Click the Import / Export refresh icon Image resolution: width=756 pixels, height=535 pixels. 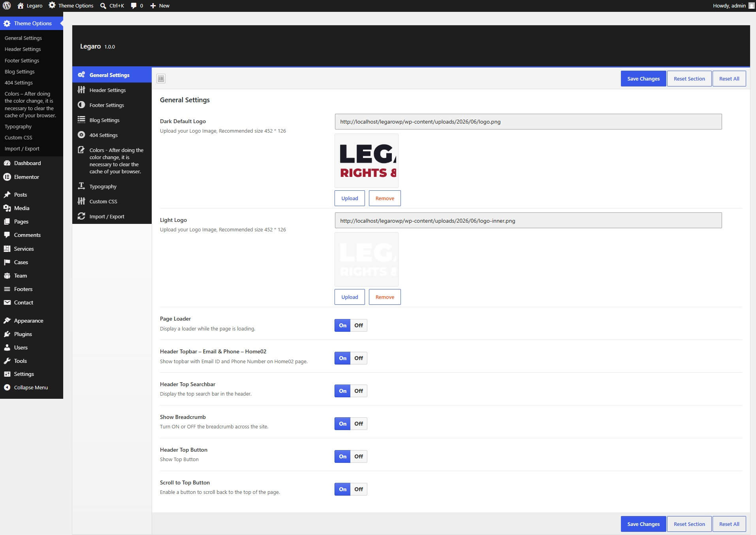tap(81, 216)
